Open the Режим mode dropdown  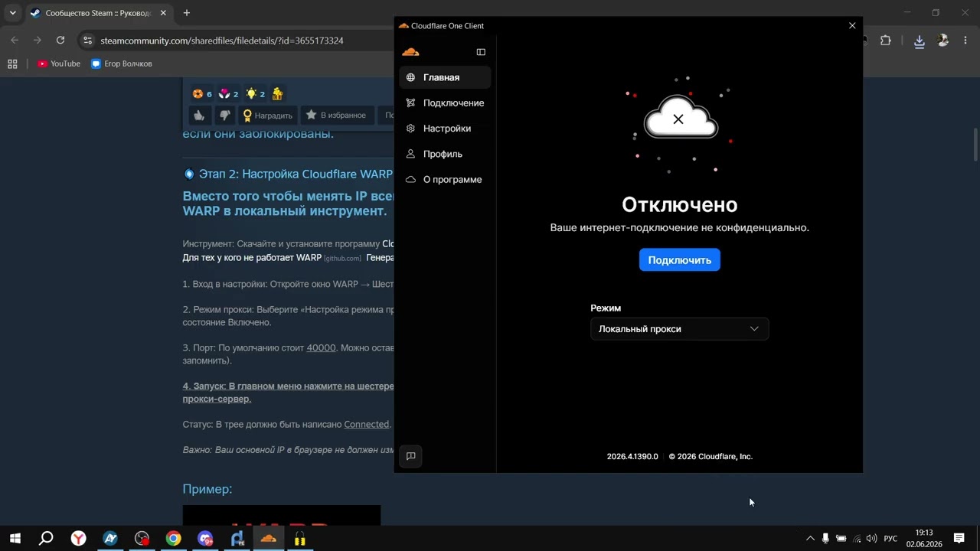click(679, 329)
